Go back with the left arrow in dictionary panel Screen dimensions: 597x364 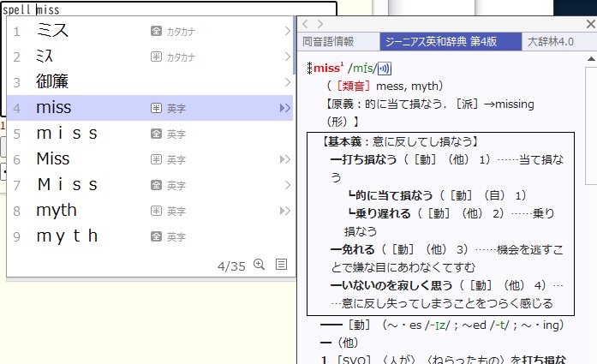[307, 25]
